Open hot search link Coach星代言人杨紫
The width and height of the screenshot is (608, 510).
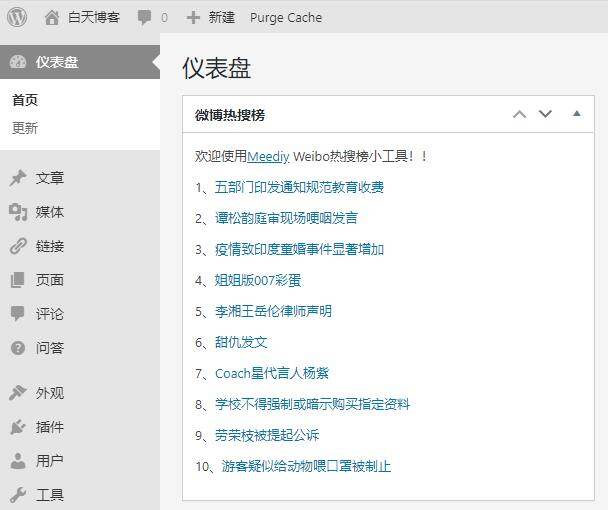coord(272,373)
